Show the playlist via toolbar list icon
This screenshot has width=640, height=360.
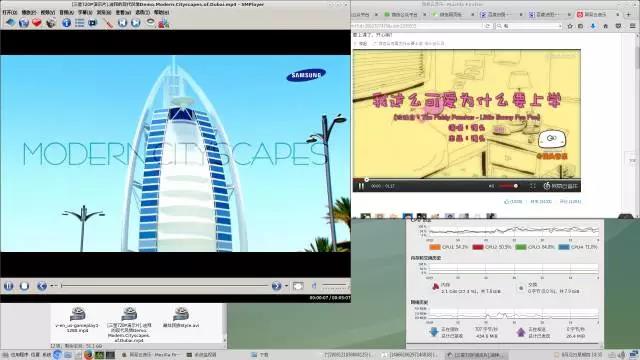[80, 23]
